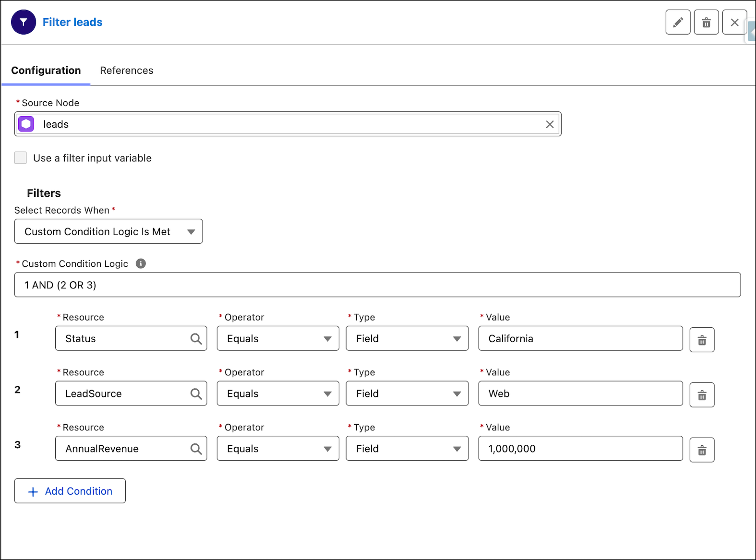The image size is (756, 560).
Task: Close the Filter leads panel
Action: click(734, 22)
